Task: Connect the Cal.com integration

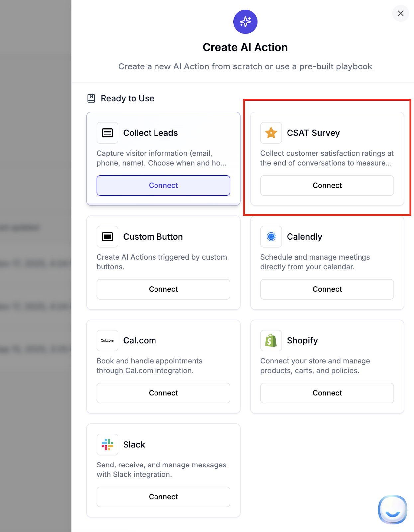Action: (x=163, y=393)
